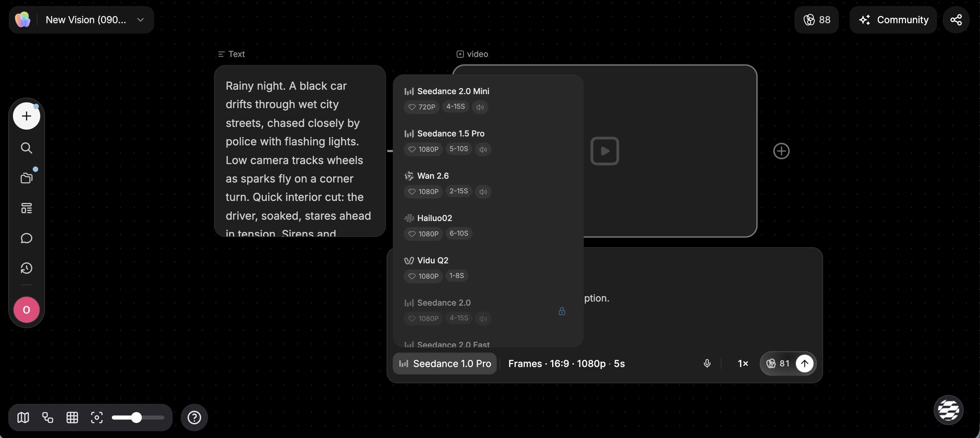Click the generate up-arrow button
980x438 pixels.
pyautogui.click(x=804, y=363)
